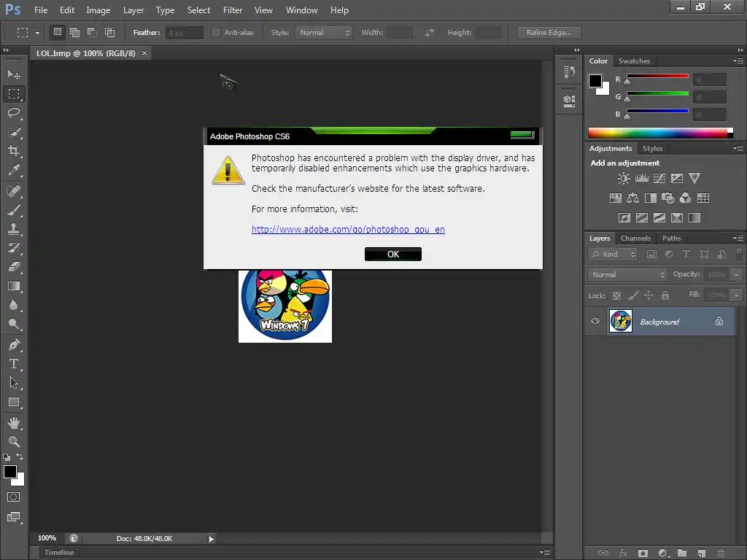This screenshot has height=560, width=747.
Task: Toggle Quick Mask mode
Action: pos(14,497)
